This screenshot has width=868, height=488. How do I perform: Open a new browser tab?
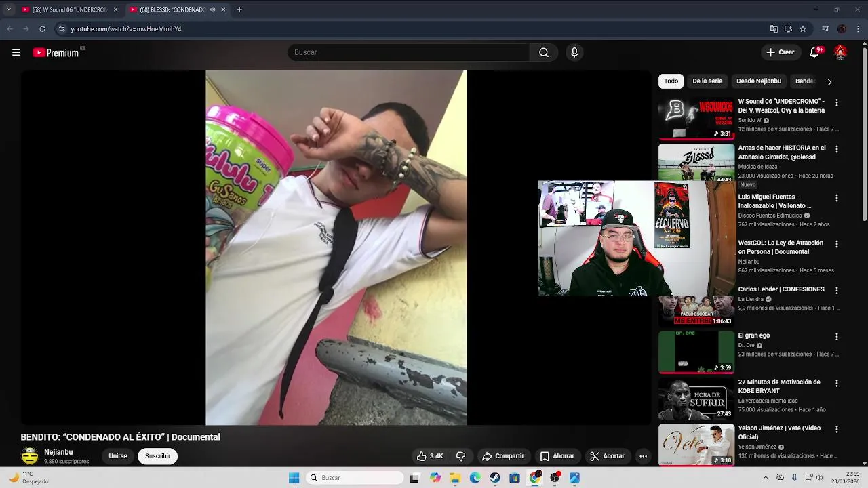[239, 9]
